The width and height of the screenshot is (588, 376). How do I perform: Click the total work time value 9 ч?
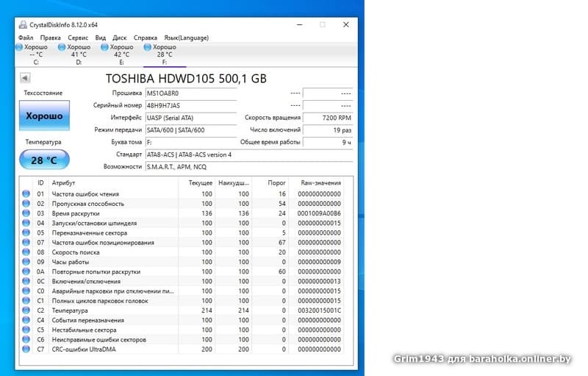click(328, 142)
